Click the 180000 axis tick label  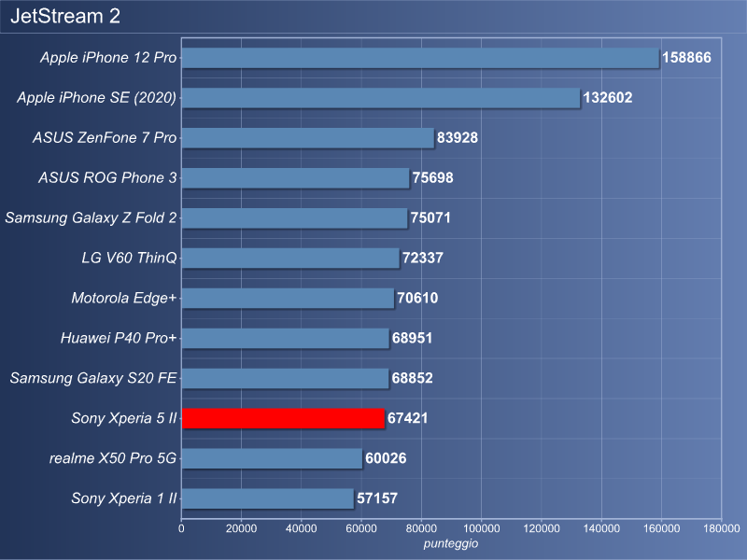[721, 528]
